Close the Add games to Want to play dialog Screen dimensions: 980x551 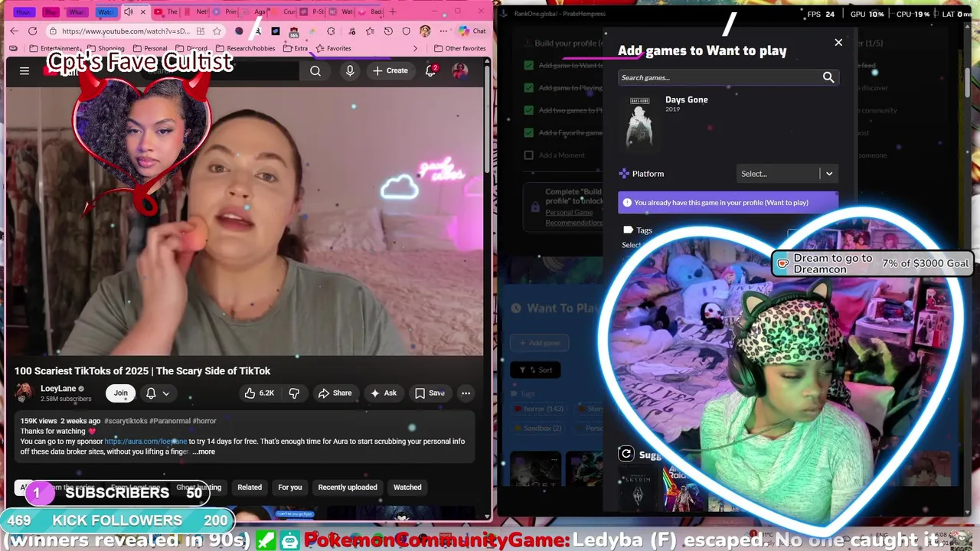point(838,43)
